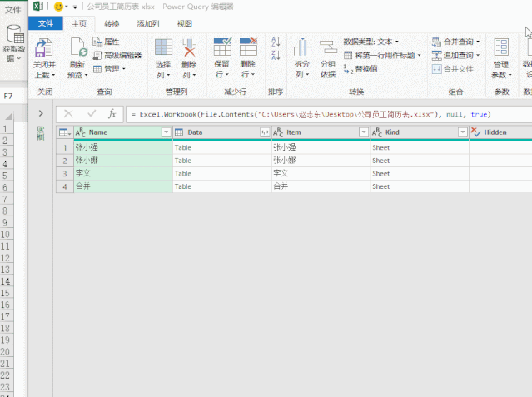
Task: Click the Close & Load icon
Action: (44, 47)
